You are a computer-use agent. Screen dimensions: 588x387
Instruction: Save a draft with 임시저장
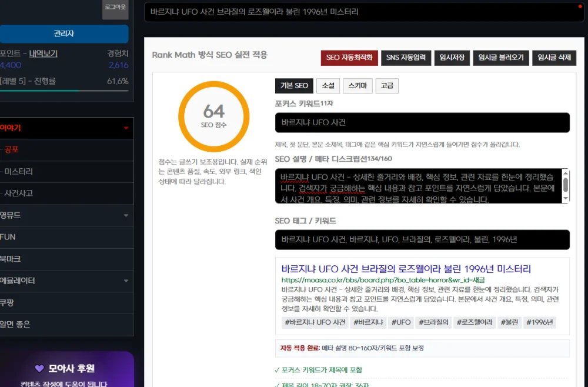tap(452, 58)
